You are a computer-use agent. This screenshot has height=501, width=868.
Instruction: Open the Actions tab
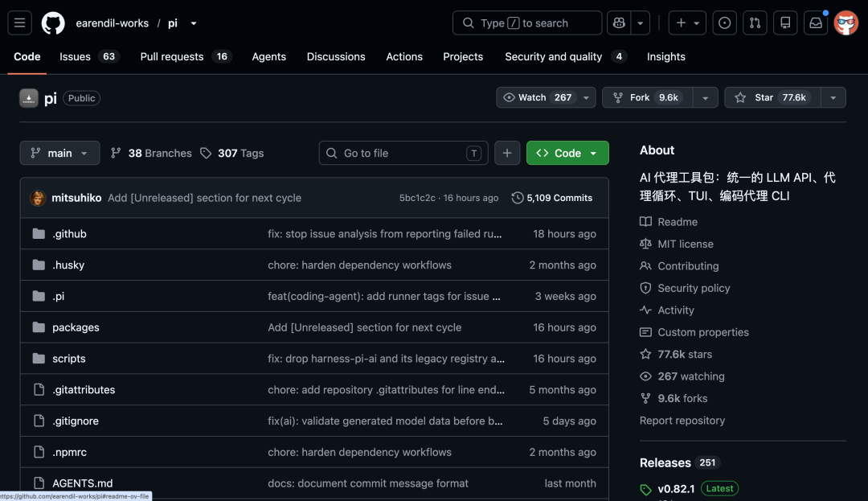pos(404,56)
